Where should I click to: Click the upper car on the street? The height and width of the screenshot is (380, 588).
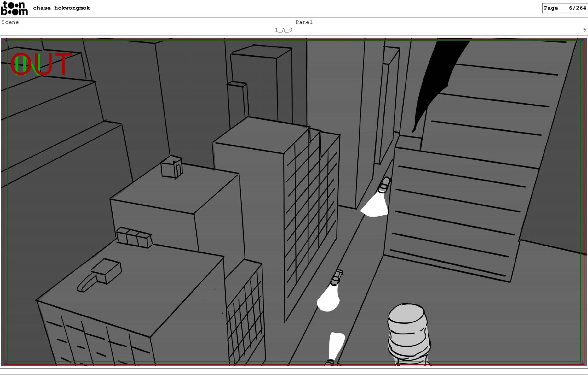(x=384, y=185)
